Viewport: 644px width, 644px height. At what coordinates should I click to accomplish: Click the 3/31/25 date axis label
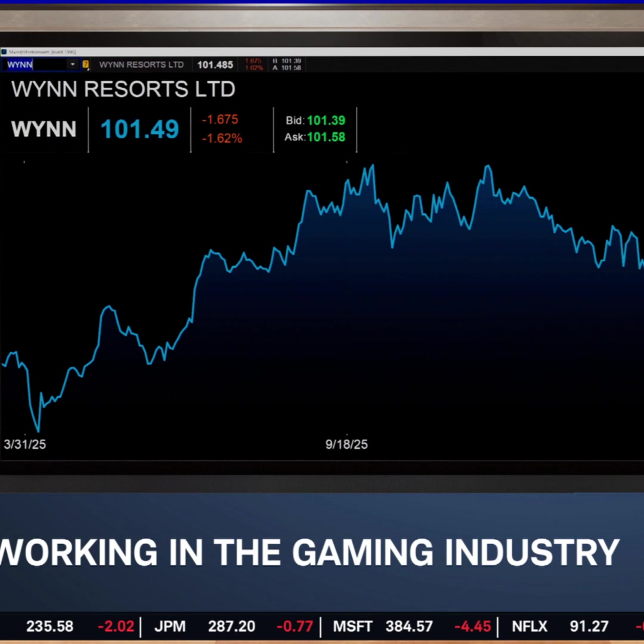pyautogui.click(x=25, y=445)
